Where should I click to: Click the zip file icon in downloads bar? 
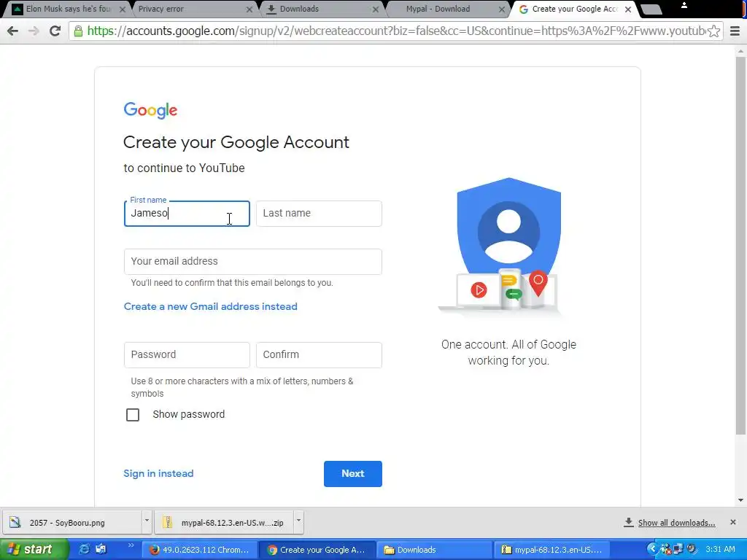pos(167,522)
